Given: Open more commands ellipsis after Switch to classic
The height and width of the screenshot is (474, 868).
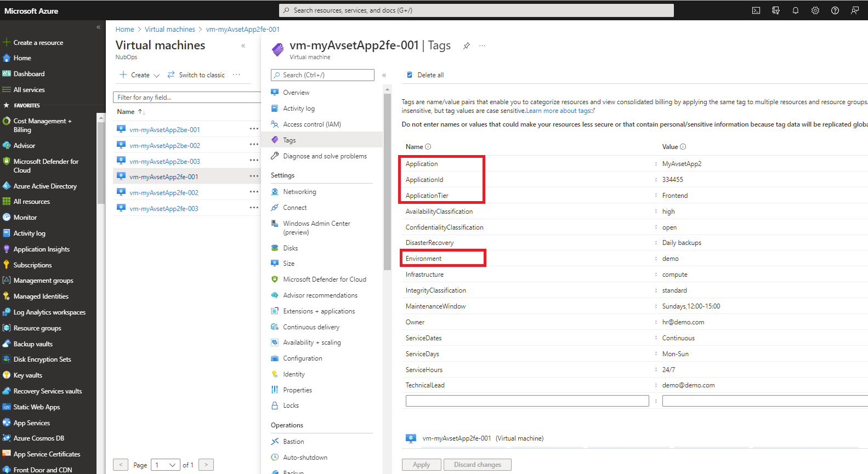Looking at the screenshot, I should coord(236,75).
